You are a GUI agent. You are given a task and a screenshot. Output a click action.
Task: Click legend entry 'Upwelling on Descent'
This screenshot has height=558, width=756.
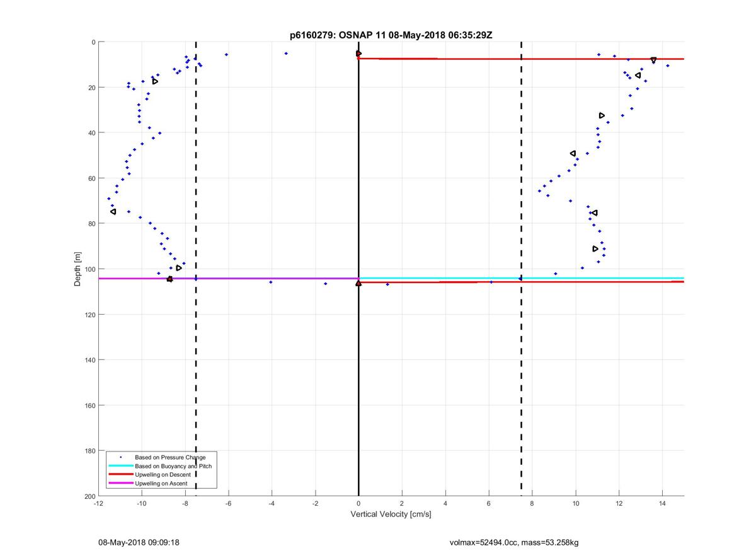click(x=164, y=475)
